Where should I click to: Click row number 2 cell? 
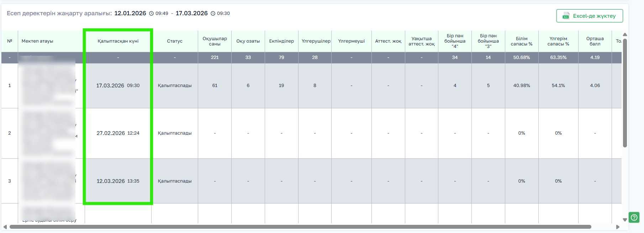tap(10, 133)
